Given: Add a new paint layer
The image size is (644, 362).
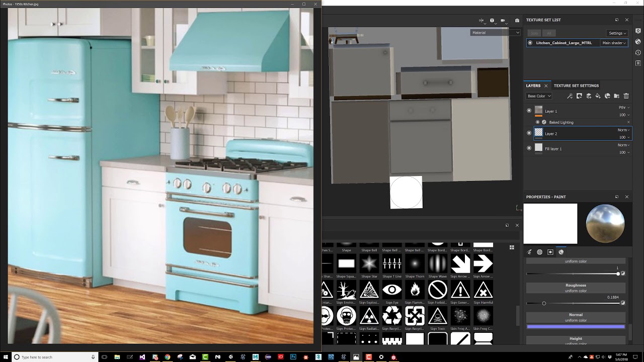Looking at the screenshot, I should tap(589, 96).
